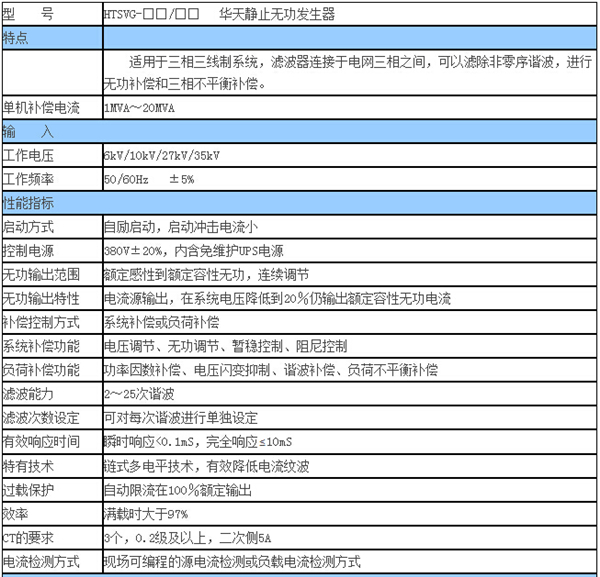Click '链式多电平技术，有效降低电流纹波' value

click(x=207, y=466)
